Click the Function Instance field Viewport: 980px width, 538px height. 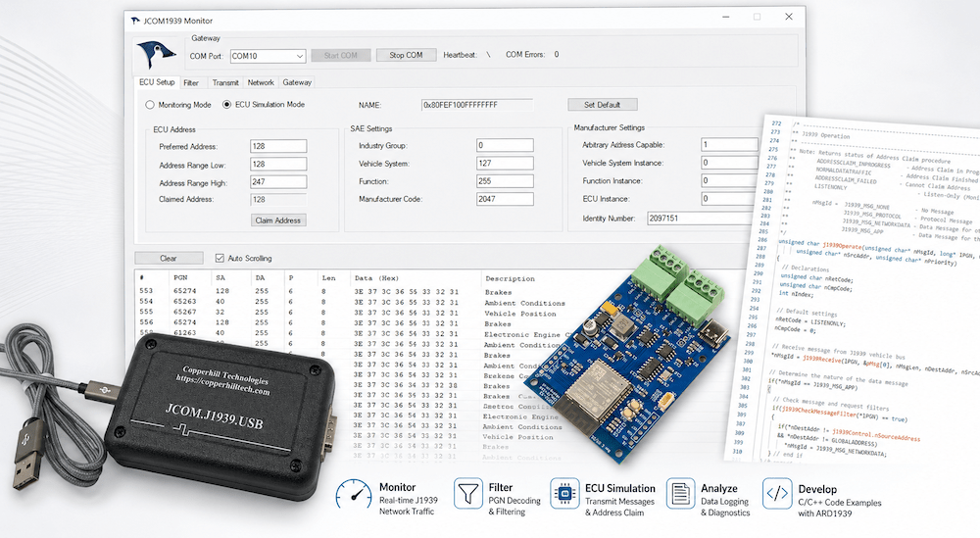pos(729,180)
